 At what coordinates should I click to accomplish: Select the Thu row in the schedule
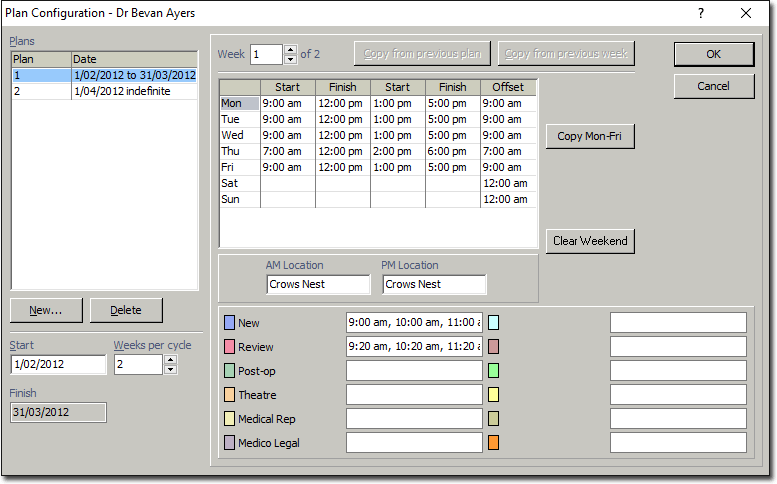378,151
